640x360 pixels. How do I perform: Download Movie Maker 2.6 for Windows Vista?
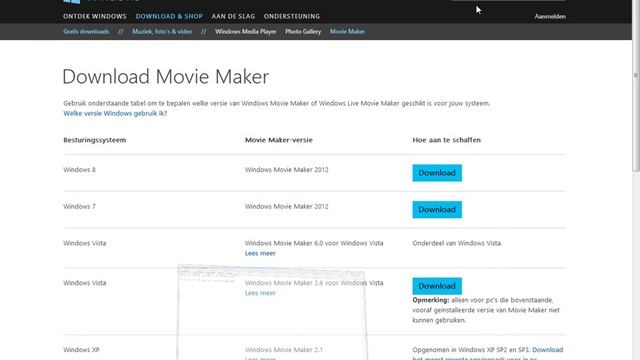click(x=437, y=286)
